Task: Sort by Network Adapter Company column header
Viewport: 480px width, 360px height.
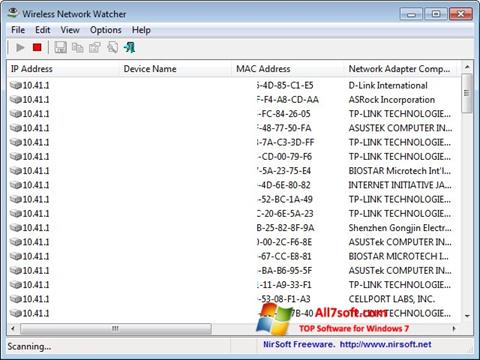Action: tap(403, 69)
